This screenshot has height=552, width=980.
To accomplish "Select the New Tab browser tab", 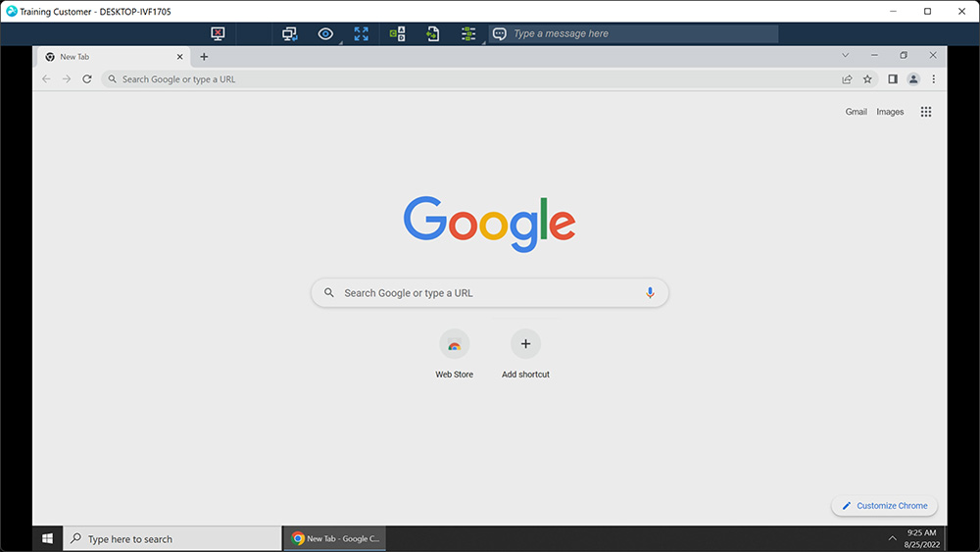I will point(113,57).
